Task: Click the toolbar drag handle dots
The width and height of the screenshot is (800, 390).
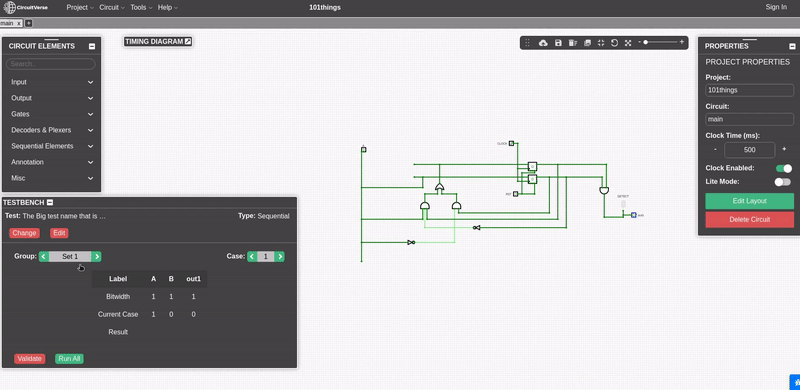Action: point(528,43)
